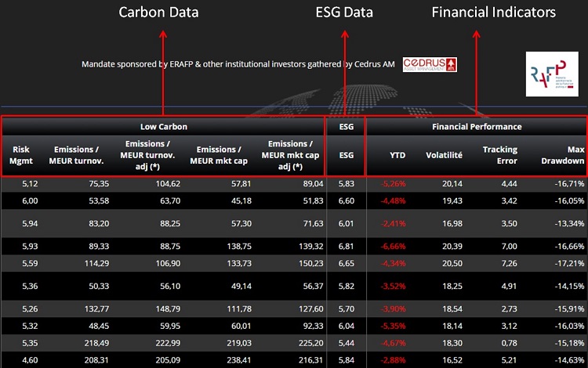Click the Tracking Error column header
Image resolution: width=588 pixels, height=368 pixels.
500,155
